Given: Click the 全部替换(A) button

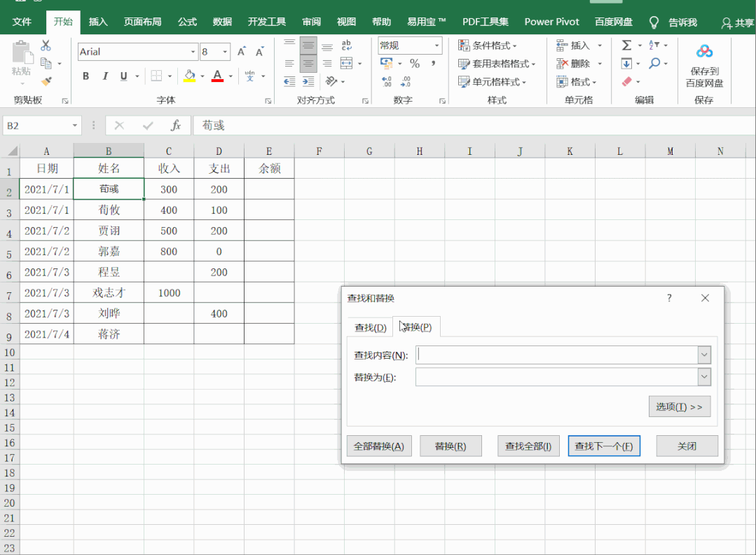Looking at the screenshot, I should coord(379,446).
